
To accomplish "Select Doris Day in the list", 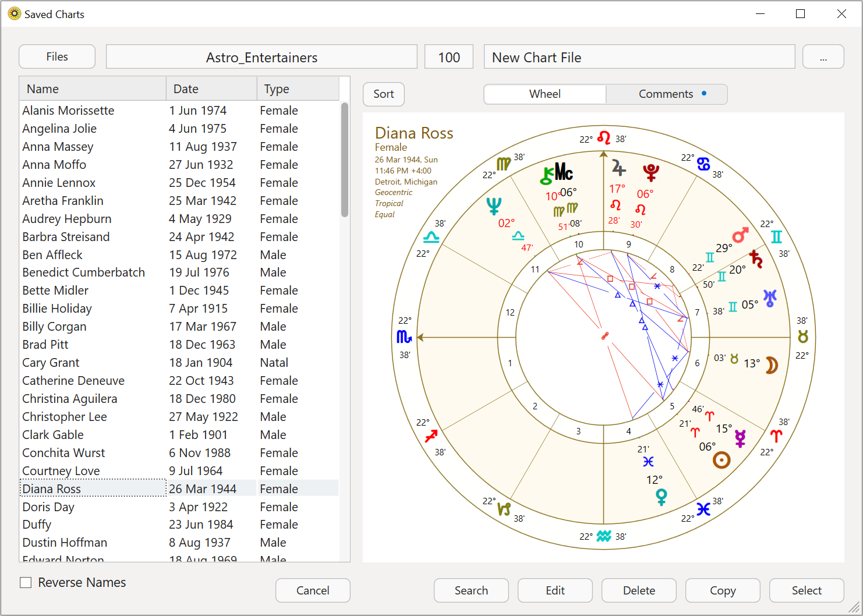I will [179, 507].
